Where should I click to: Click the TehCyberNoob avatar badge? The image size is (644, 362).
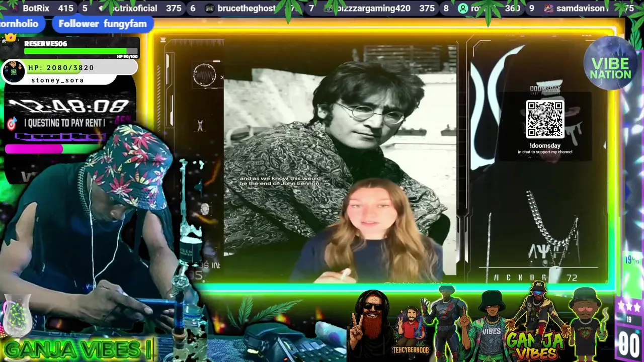pyautogui.click(x=411, y=332)
